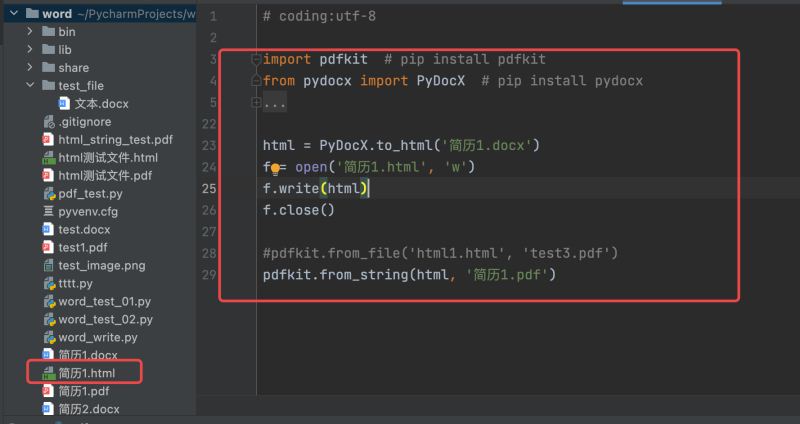Viewport: 800px width, 424px height.
Task: Click the 简历1.html file icon
Action: click(x=48, y=373)
